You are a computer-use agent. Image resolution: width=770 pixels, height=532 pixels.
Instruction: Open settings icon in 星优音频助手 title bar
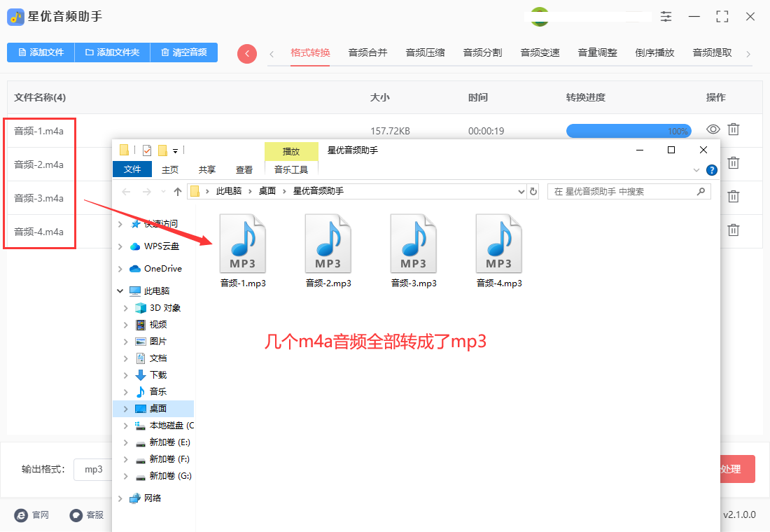coord(666,16)
